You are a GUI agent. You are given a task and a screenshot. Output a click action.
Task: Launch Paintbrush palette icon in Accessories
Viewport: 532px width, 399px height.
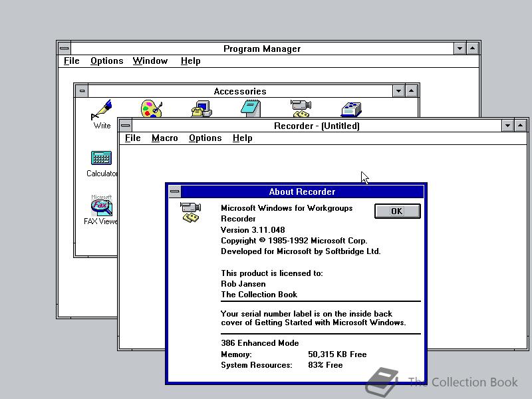point(152,108)
